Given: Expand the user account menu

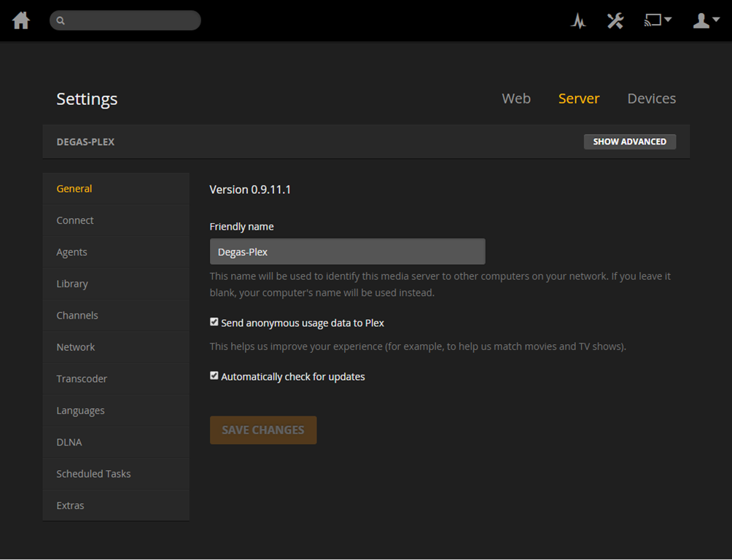Looking at the screenshot, I should pos(705,20).
